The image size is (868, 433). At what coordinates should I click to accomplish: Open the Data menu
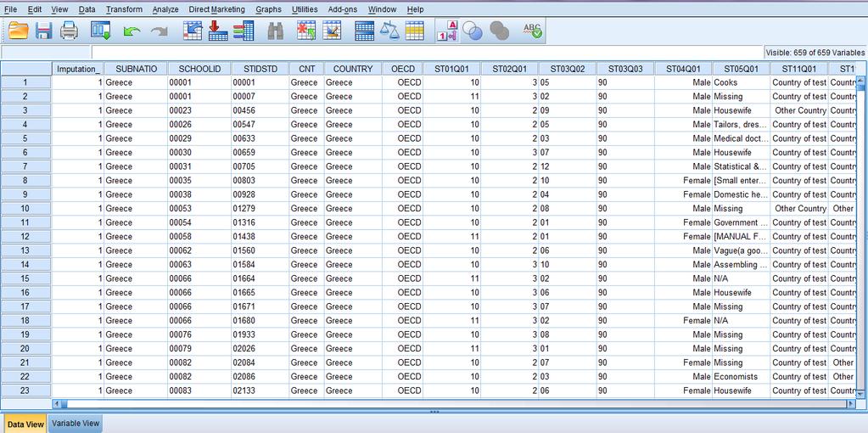tap(87, 9)
